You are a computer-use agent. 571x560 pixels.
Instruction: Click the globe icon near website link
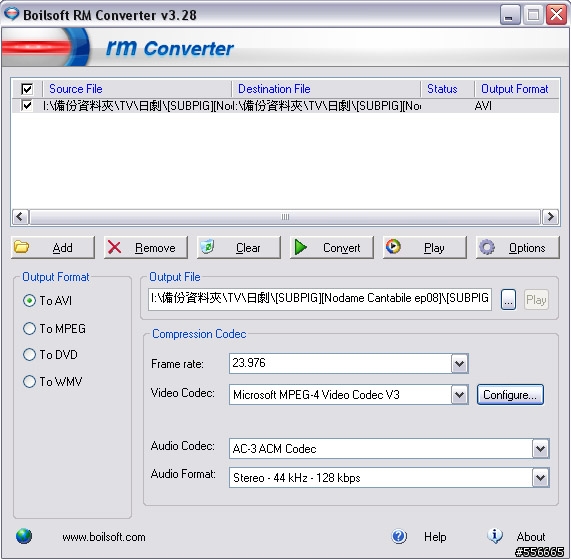(24, 536)
